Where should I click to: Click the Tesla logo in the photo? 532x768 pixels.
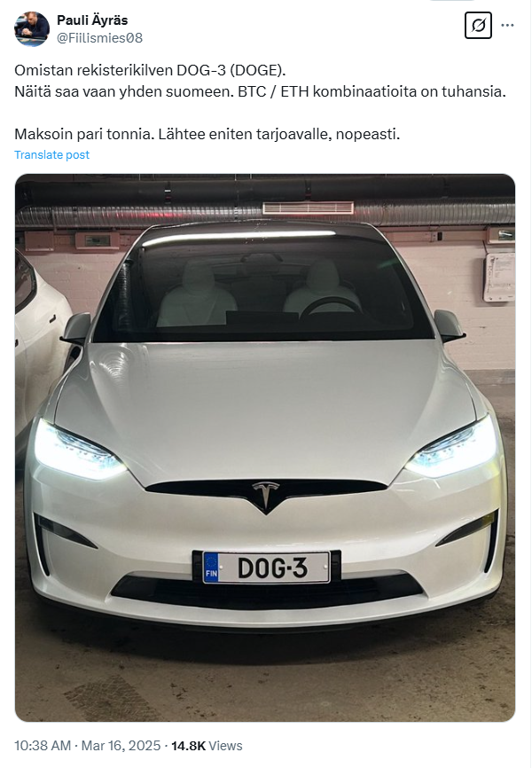(265, 494)
